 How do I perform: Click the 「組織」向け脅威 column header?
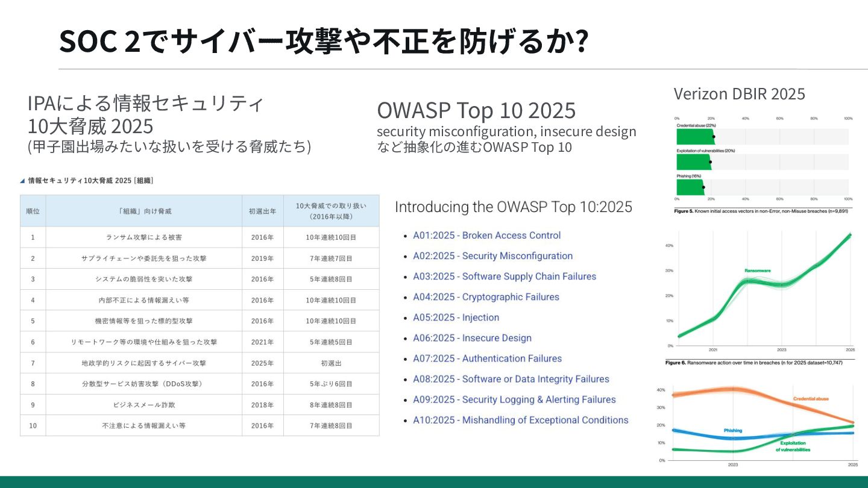pos(144,211)
